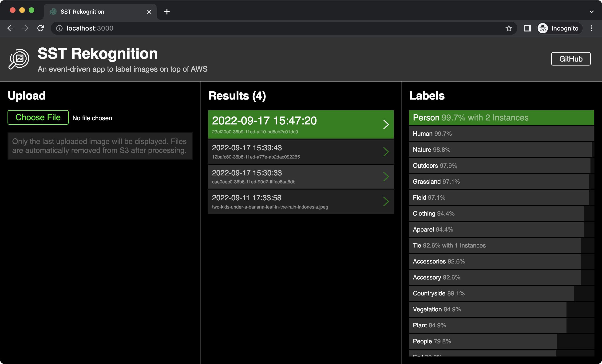This screenshot has height=364, width=602.
Task: Click the Plant 84.9% label
Action: tap(502, 325)
